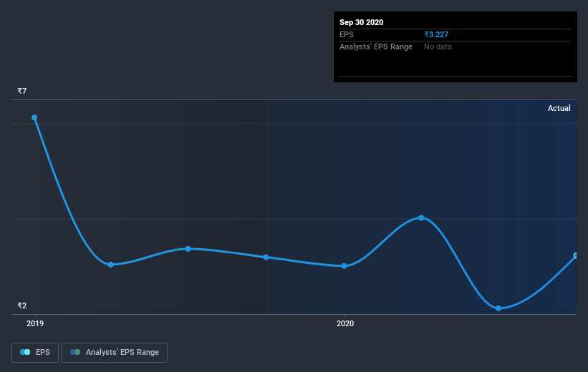Screen dimensions: 588x372
Task: Click the 'EPS' row label in tooltip
Action: pyautogui.click(x=346, y=34)
